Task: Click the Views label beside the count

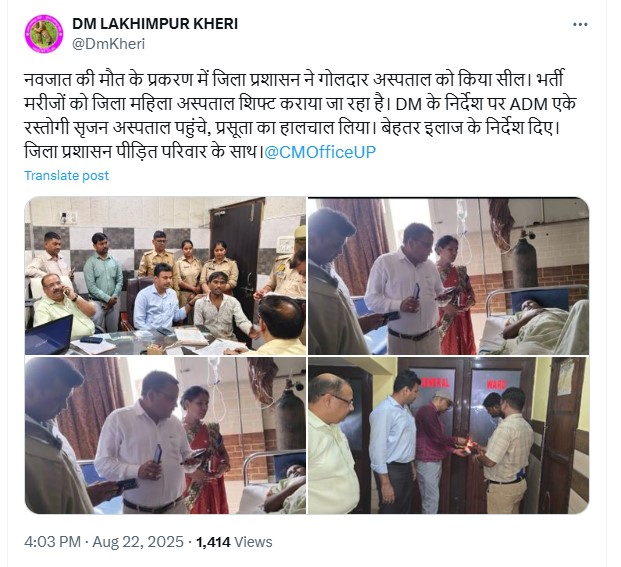Action: click(253, 542)
